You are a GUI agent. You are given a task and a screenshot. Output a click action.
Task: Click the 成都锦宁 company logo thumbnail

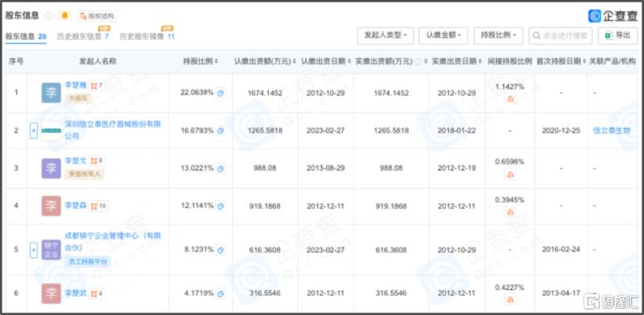tap(52, 250)
